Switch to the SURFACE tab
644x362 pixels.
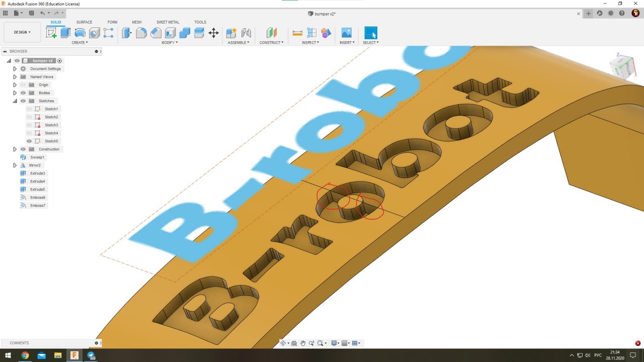click(x=84, y=22)
